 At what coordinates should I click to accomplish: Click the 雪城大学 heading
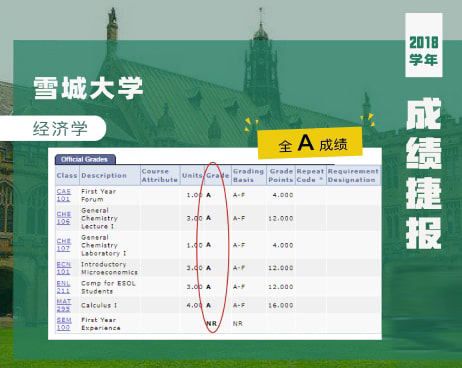[x=88, y=88]
